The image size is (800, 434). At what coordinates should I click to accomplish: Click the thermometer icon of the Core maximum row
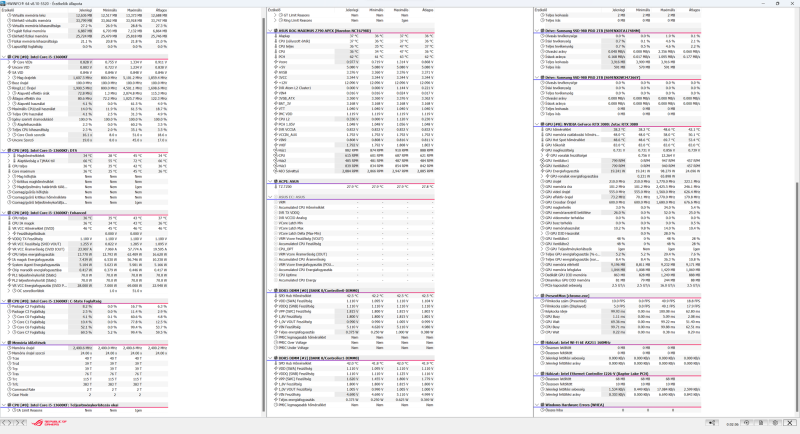(9, 171)
